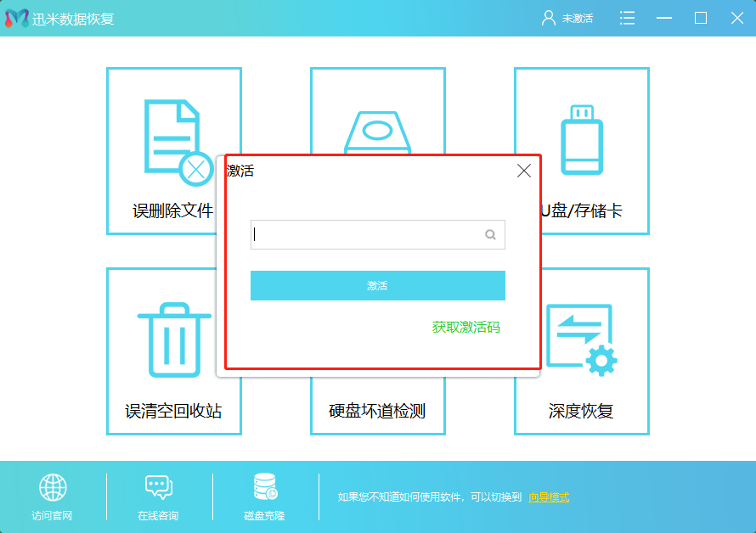The width and height of the screenshot is (756, 533).
Task: Open the hamburger list menu in title bar
Action: 627,17
